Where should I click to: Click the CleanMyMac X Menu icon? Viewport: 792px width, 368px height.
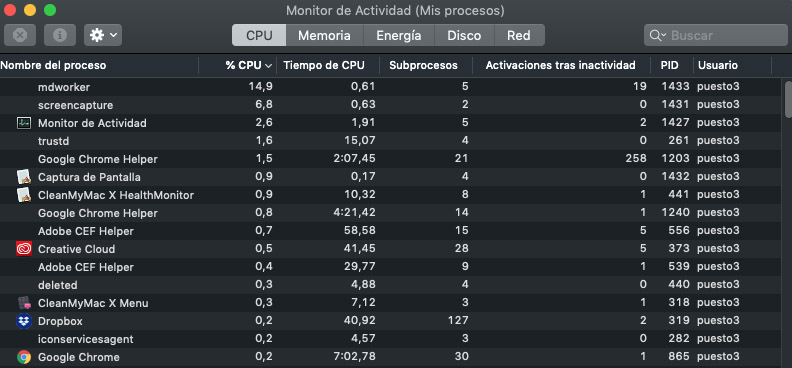tap(24, 303)
